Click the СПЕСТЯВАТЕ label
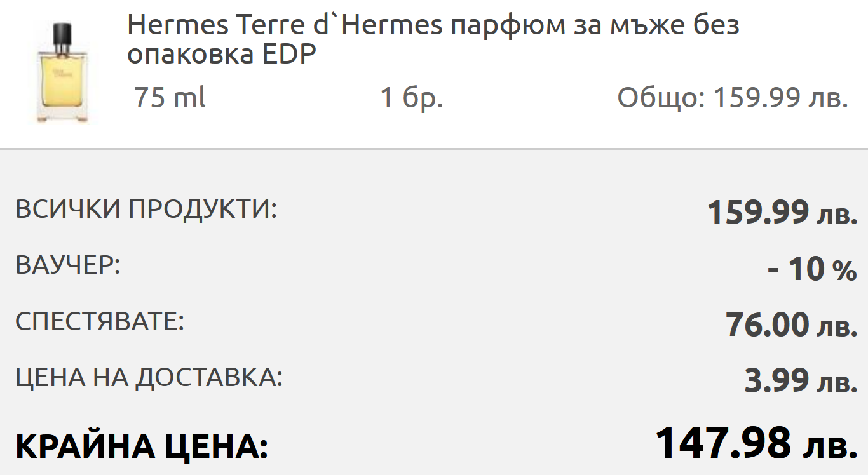The width and height of the screenshot is (868, 475). 99,321
